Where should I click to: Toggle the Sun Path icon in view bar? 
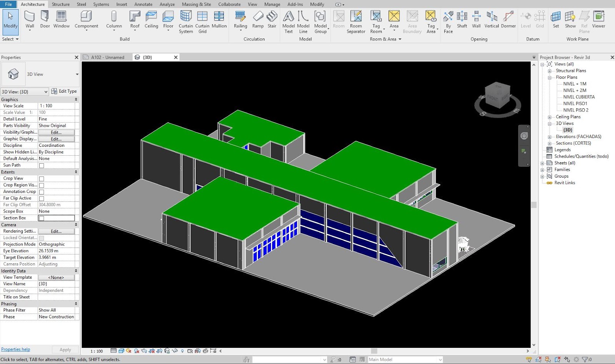(129, 351)
